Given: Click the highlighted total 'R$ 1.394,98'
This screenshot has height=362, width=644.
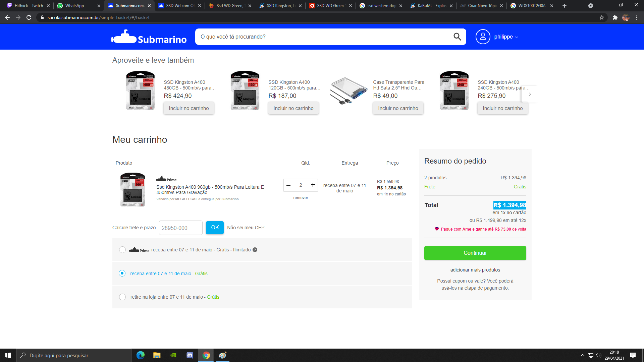Looking at the screenshot, I should pos(509,205).
